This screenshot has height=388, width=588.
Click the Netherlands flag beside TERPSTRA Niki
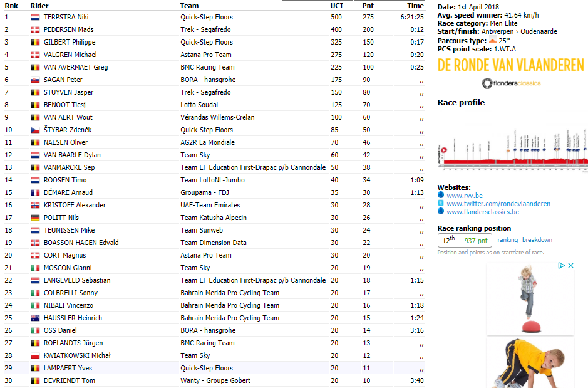coord(35,18)
